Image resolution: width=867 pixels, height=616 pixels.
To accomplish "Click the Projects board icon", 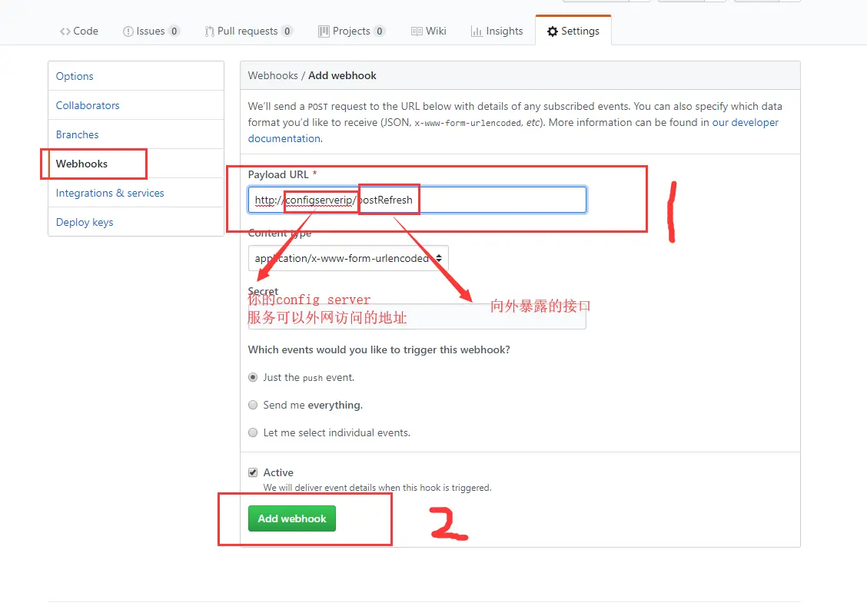I will pos(324,31).
